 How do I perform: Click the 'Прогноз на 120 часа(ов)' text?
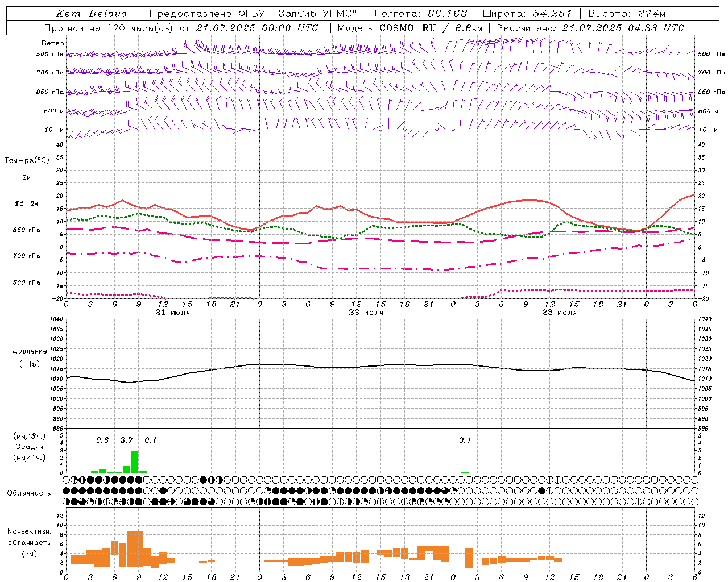pyautogui.click(x=109, y=28)
